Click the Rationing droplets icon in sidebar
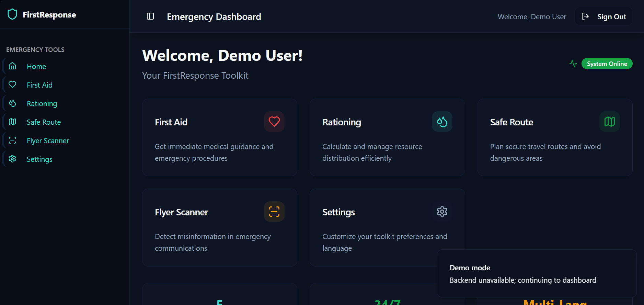Screen dimensions: 644x305 12,103
